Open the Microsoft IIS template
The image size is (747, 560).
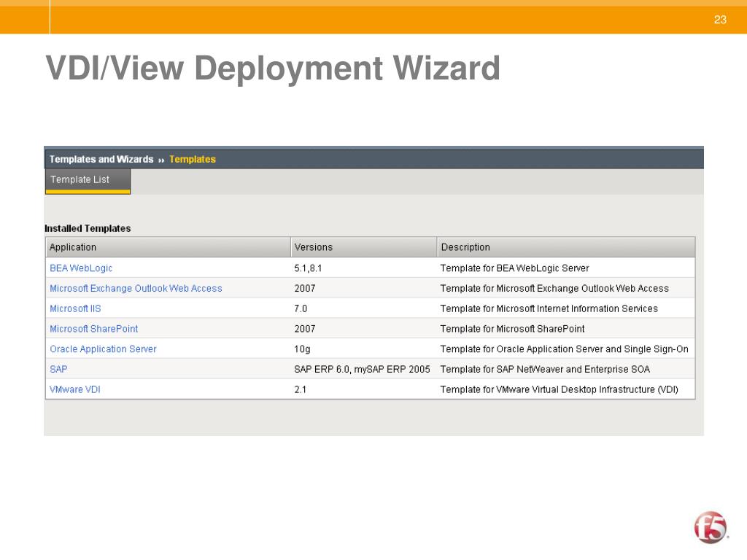pos(75,308)
